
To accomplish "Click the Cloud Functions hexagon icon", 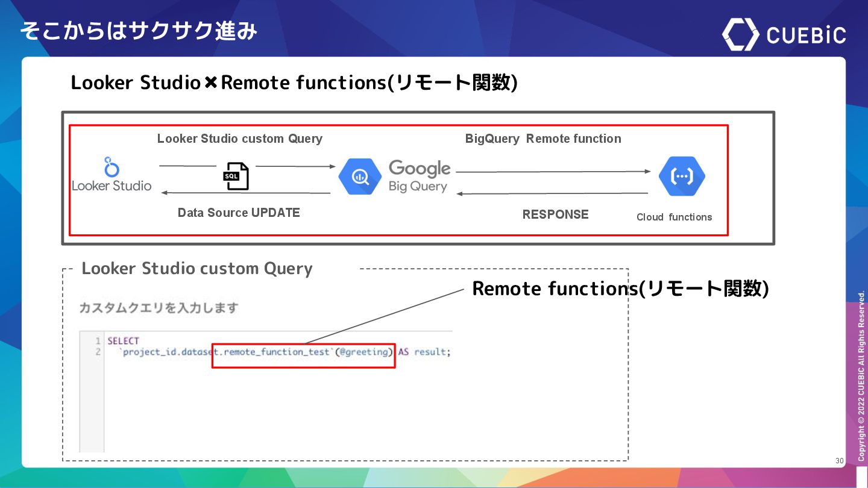I will (x=682, y=176).
